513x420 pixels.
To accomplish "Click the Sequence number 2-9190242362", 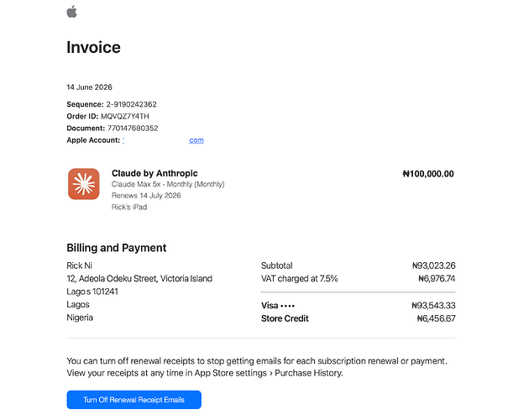I will [x=131, y=104].
